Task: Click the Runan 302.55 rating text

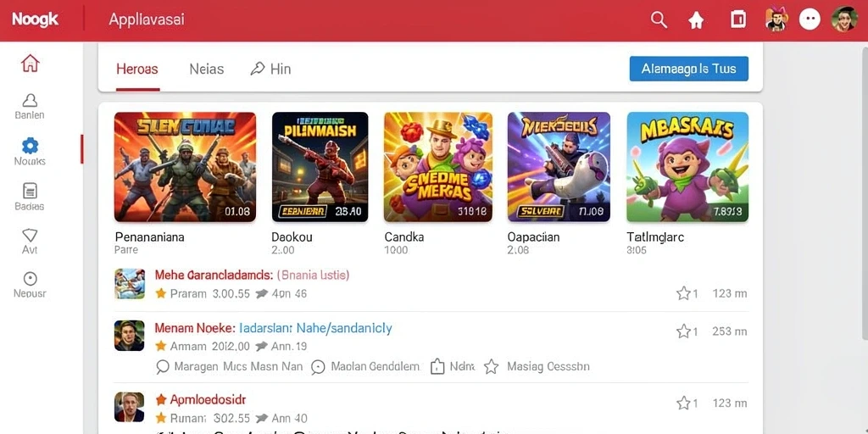Action: click(210, 418)
